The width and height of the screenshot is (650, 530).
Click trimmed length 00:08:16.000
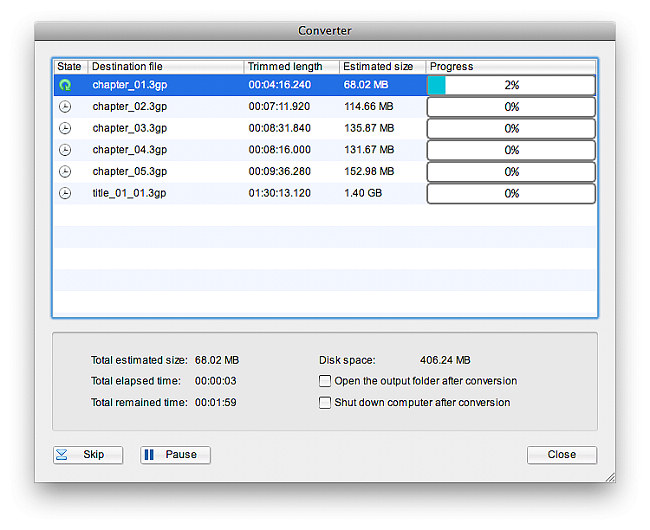(x=280, y=150)
